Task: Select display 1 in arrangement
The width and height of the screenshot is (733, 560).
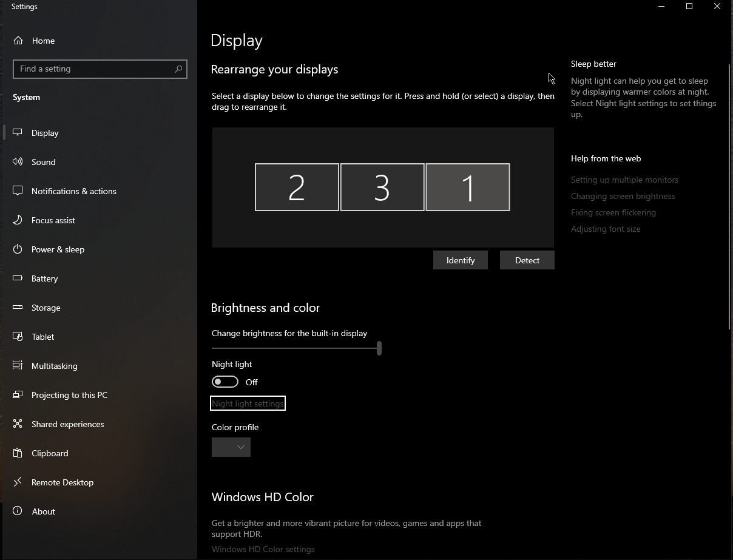Action: tap(468, 187)
